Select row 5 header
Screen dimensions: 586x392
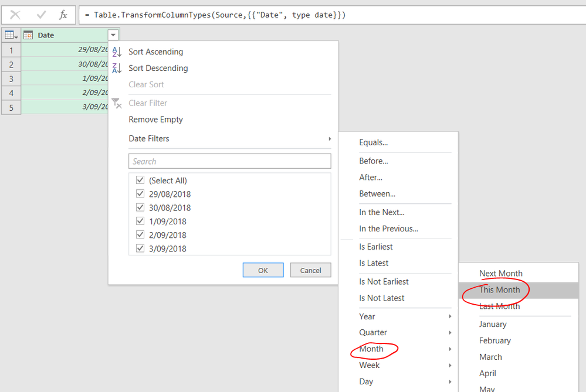click(11, 107)
